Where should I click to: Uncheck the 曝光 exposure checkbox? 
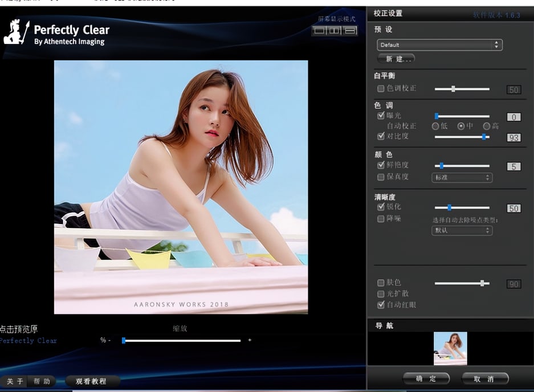click(381, 116)
